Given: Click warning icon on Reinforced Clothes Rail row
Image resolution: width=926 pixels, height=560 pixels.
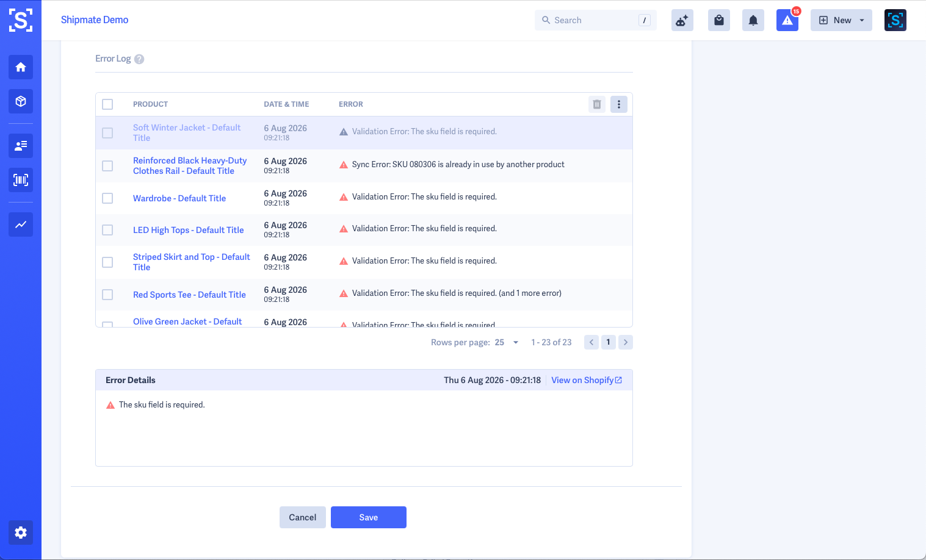Looking at the screenshot, I should 344,165.
